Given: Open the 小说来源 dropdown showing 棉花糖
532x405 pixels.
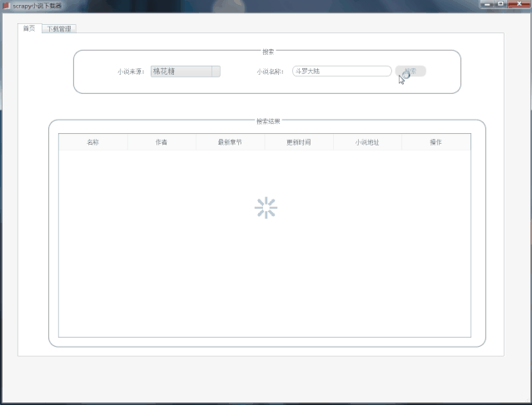Looking at the screenshot, I should (186, 72).
